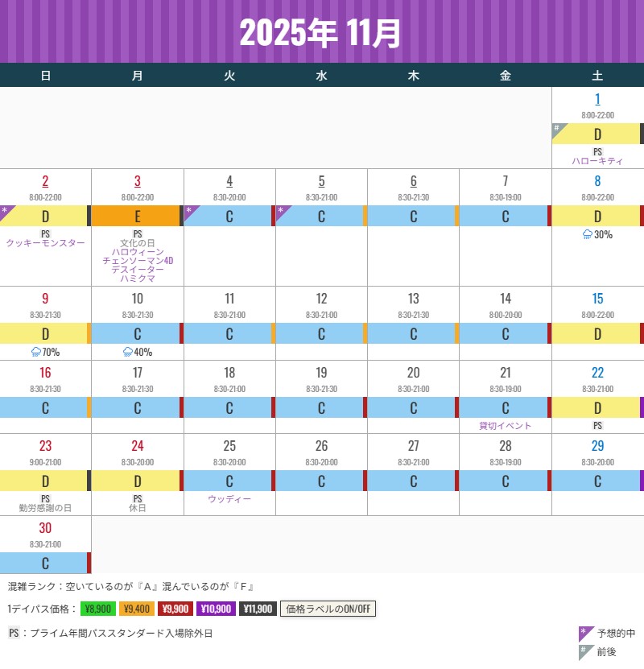The width and height of the screenshot is (644, 669).
Task: Click the 日 weekday column header
Action: coord(46,74)
